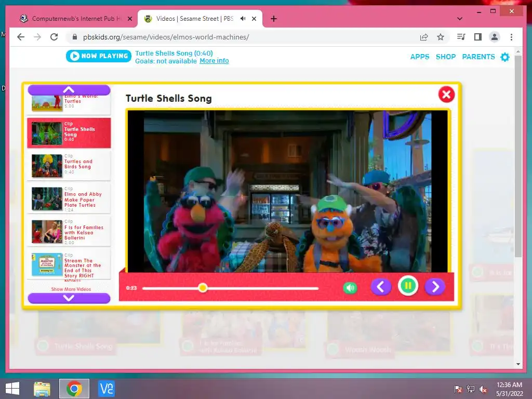The image size is (532, 399).
Task: Open the network tray icon
Action: point(471,389)
